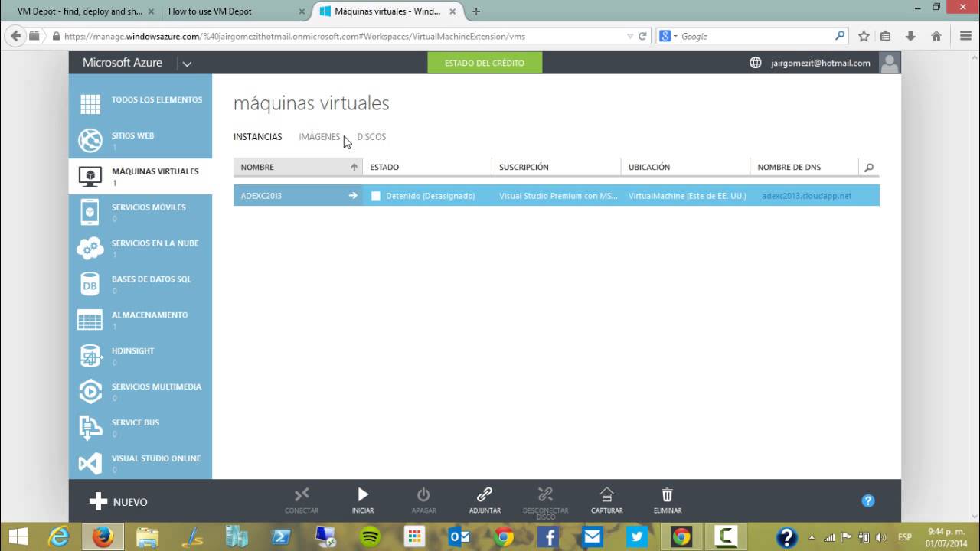Click Visual Studio Premium subscription cell
Image resolution: width=980 pixels, height=551 pixels.
click(557, 196)
